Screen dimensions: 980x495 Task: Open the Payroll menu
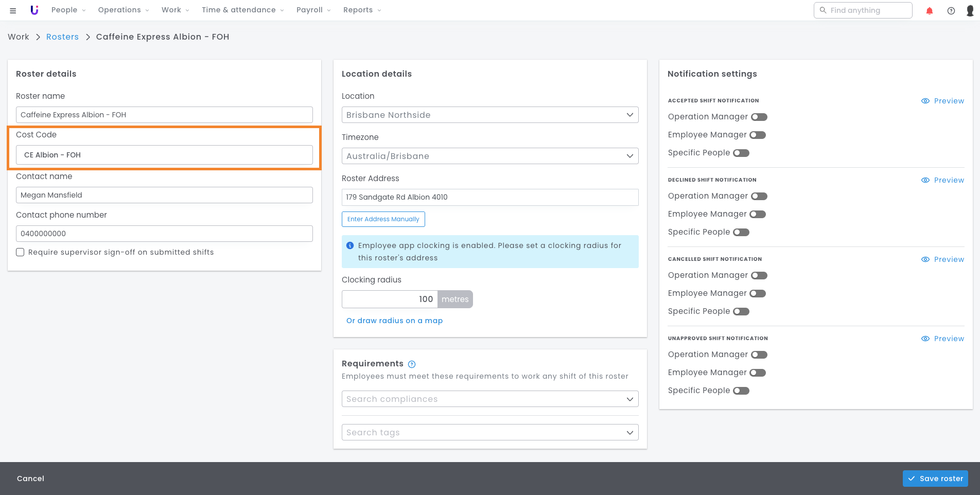[x=313, y=10]
